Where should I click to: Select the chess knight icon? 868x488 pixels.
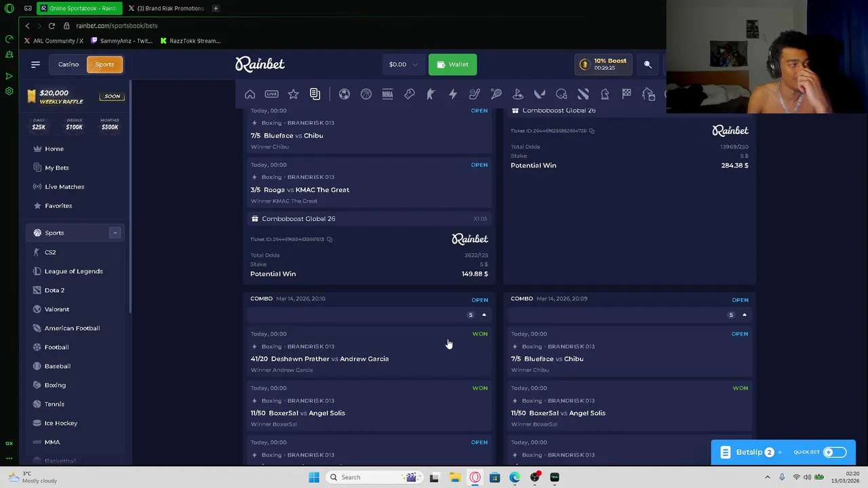605,94
